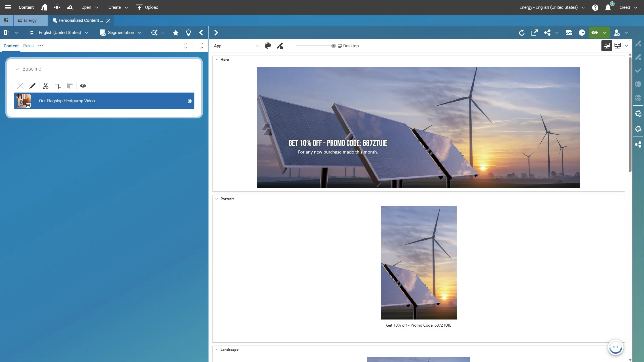This screenshot has height=362, width=644.
Task: Switch to the Rules tab
Action: [28, 46]
